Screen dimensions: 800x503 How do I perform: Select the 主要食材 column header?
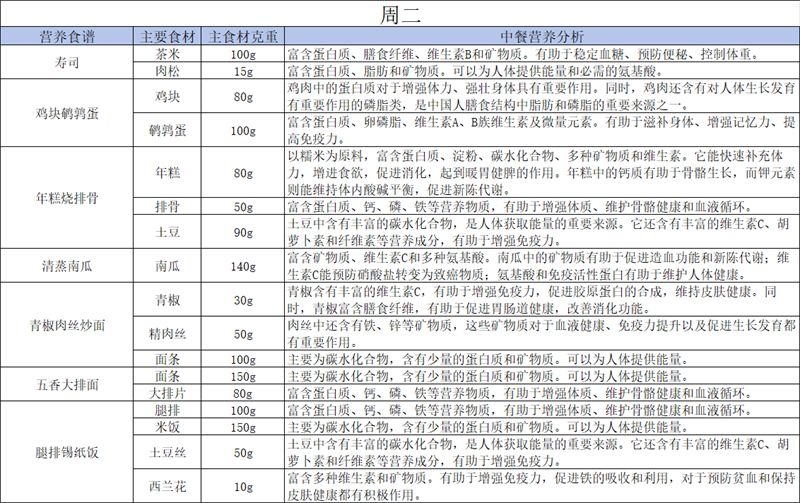(x=167, y=37)
